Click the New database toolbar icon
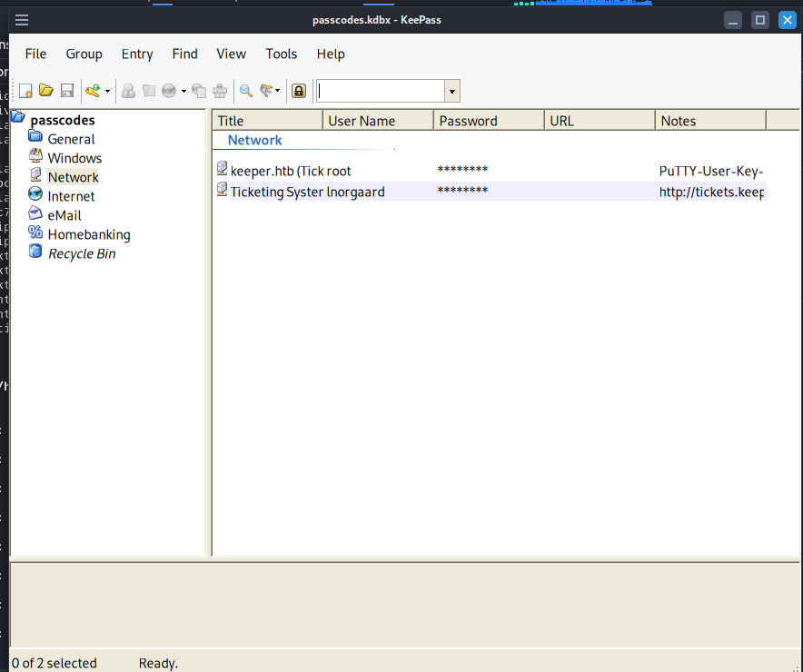 click(25, 91)
